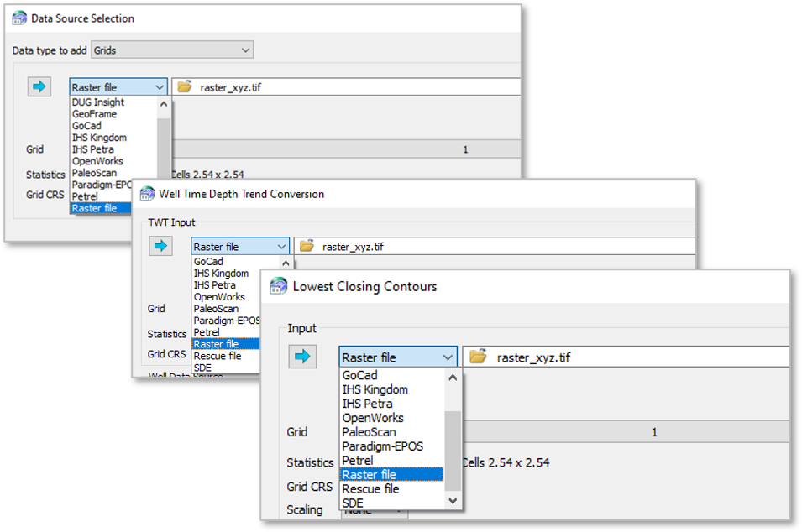The image size is (802, 532).
Task: Click the folder icon in Lowest Closing Contours
Action: (x=478, y=356)
